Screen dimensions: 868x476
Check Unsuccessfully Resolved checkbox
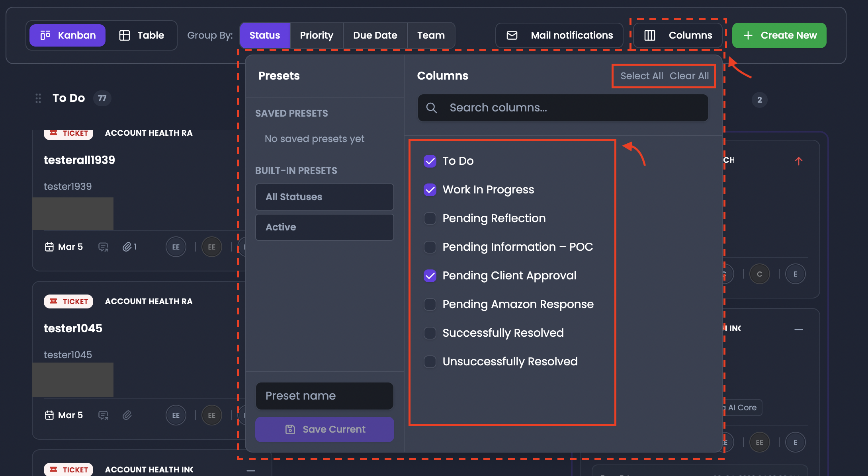point(430,361)
